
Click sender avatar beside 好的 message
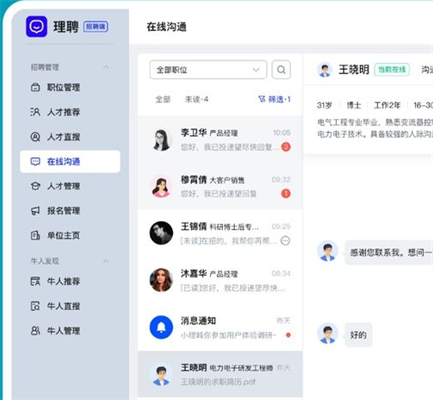pos(327,334)
